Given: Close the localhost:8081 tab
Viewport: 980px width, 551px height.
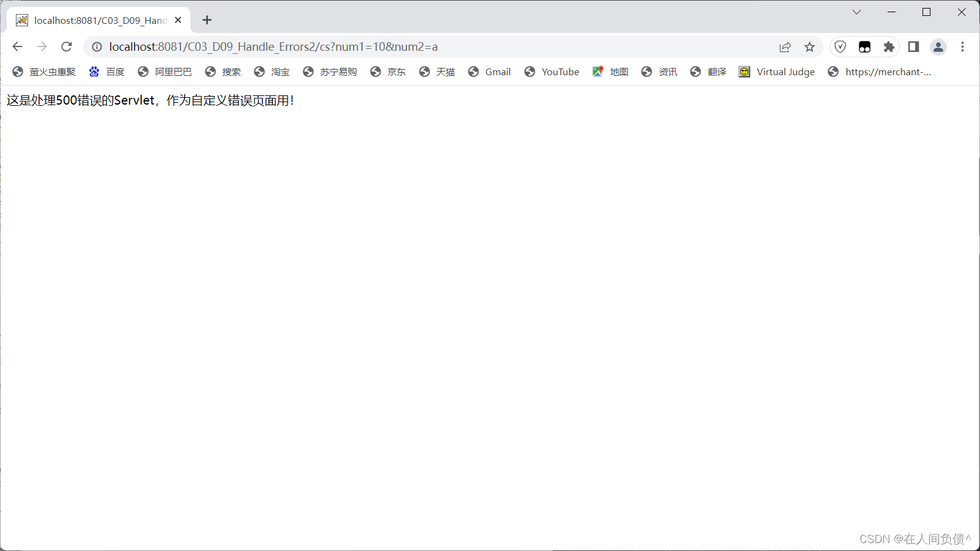Looking at the screenshot, I should pyautogui.click(x=178, y=20).
